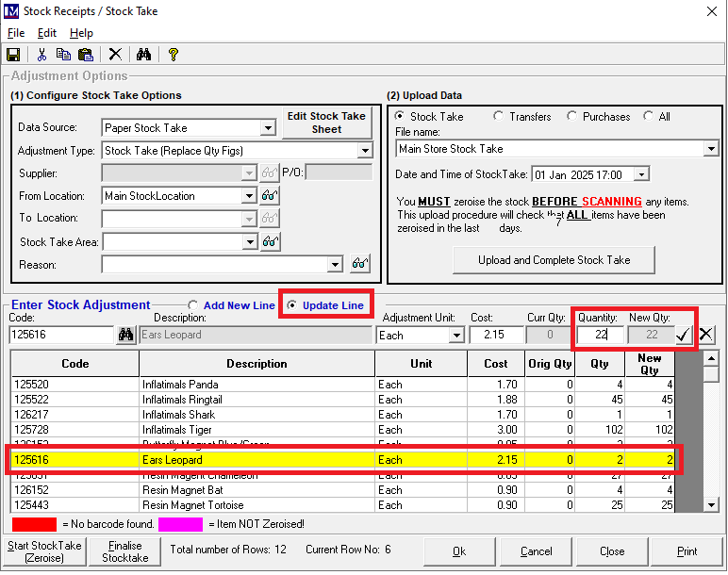Search item code with binoculars beside Code
This screenshot has width=728, height=575.
click(125, 335)
